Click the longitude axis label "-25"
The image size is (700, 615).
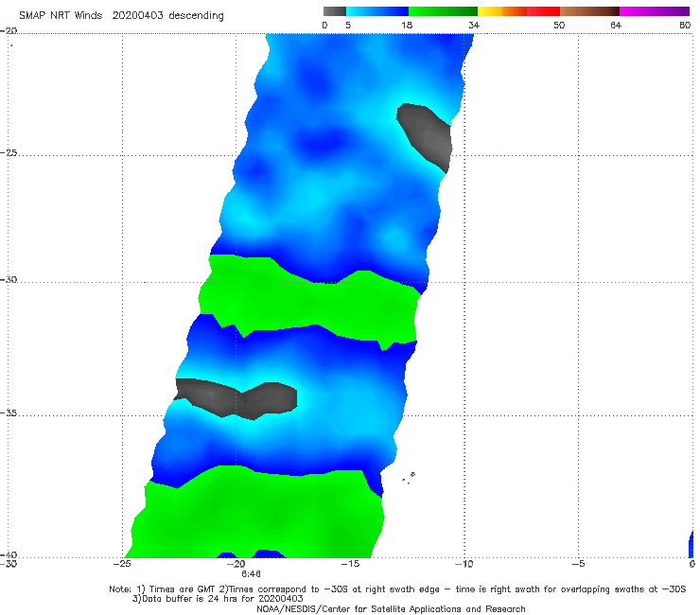pyautogui.click(x=122, y=564)
